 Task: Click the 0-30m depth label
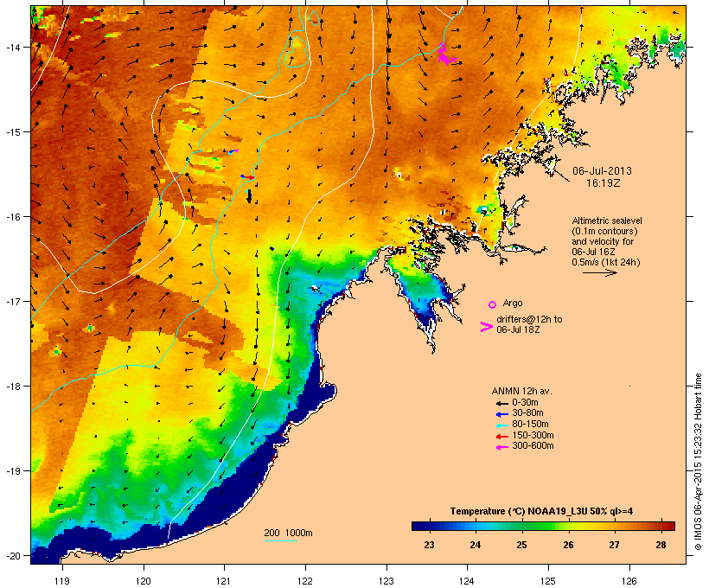525,402
